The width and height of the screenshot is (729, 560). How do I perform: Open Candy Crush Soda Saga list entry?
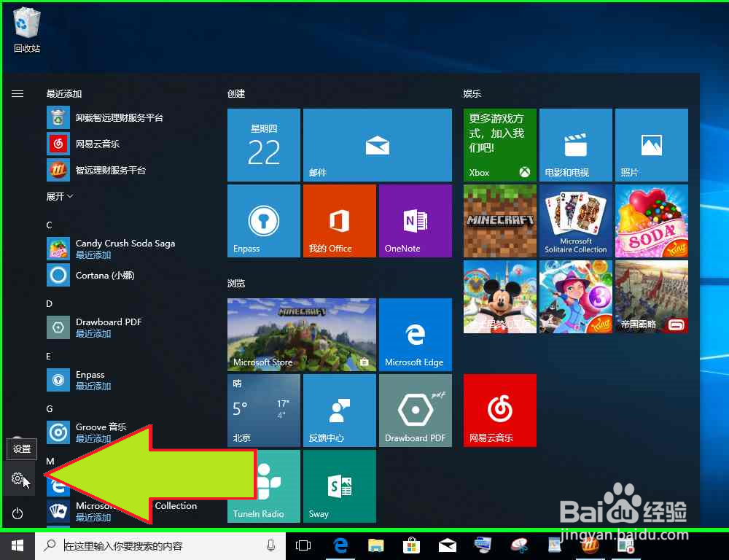pyautogui.click(x=111, y=249)
